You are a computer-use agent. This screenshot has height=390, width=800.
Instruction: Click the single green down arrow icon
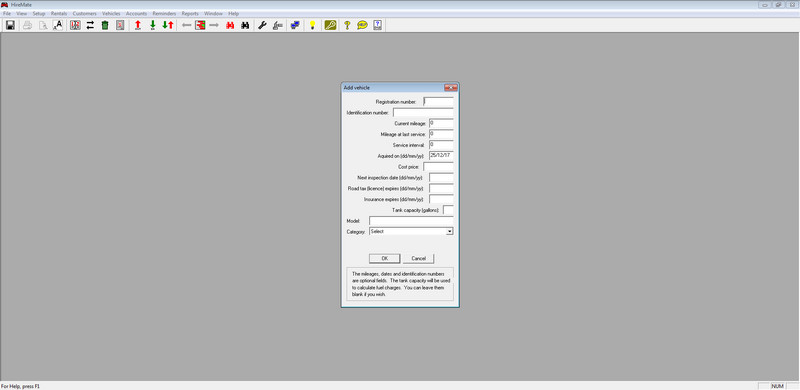[153, 25]
